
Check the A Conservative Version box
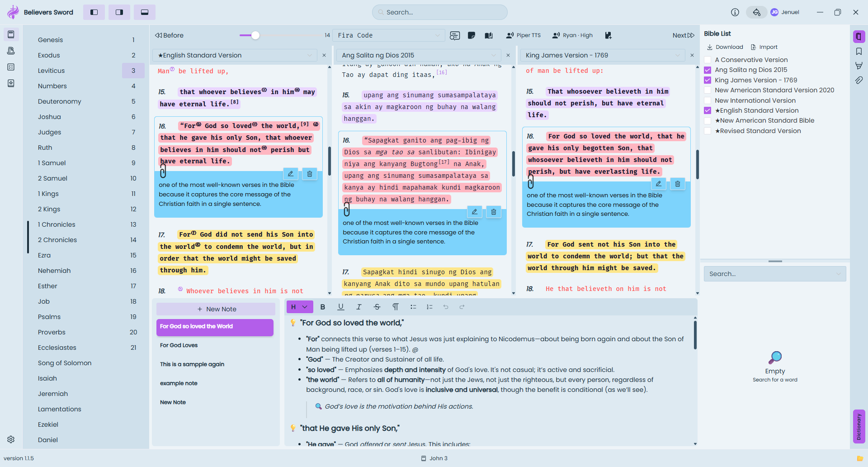pos(708,60)
